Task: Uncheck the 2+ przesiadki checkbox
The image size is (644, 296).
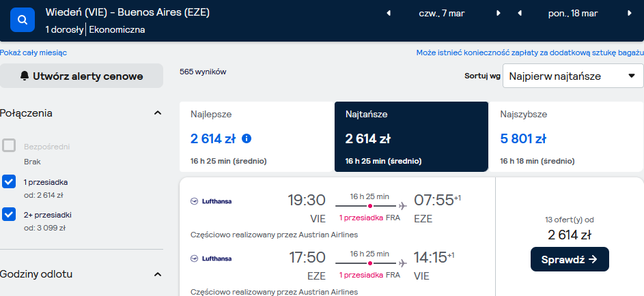Action: [x=9, y=214]
